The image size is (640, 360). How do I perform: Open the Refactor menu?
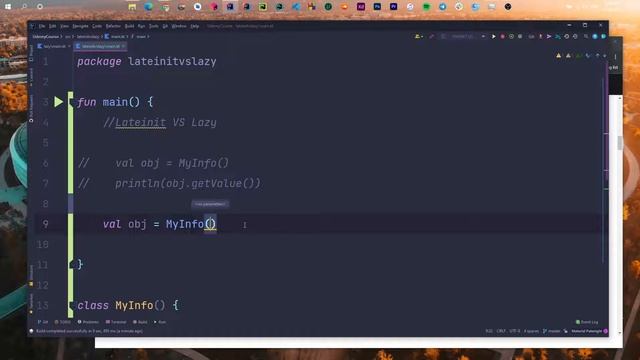click(x=113, y=26)
